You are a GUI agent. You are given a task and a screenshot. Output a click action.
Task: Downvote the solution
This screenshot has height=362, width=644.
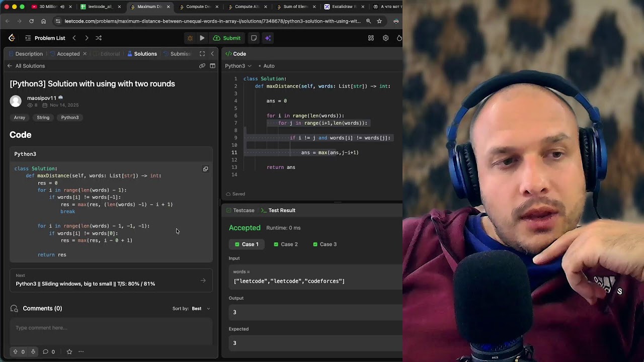pos(33,352)
